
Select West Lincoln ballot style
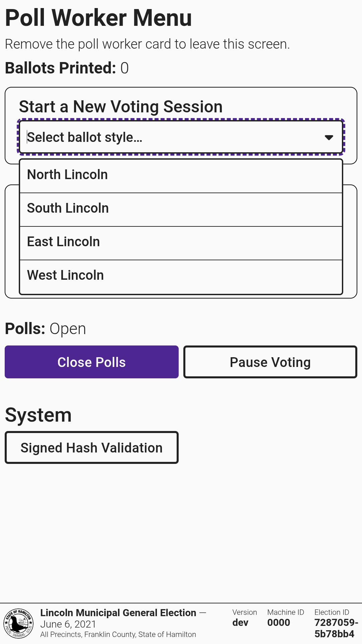pyautogui.click(x=181, y=276)
